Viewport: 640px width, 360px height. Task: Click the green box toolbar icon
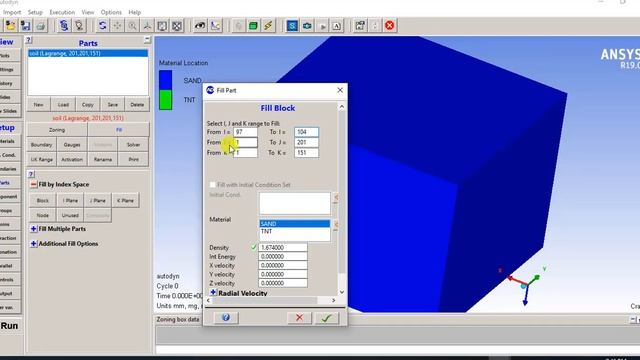click(x=253, y=26)
